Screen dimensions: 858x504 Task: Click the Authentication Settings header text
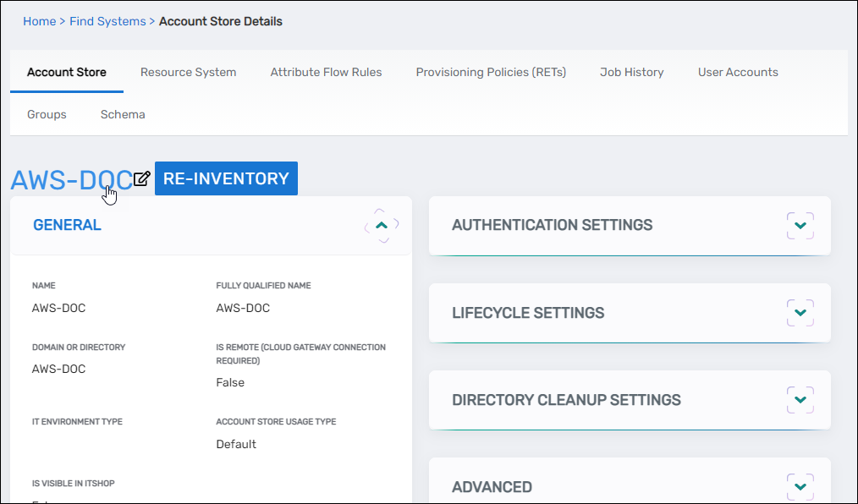pos(552,226)
